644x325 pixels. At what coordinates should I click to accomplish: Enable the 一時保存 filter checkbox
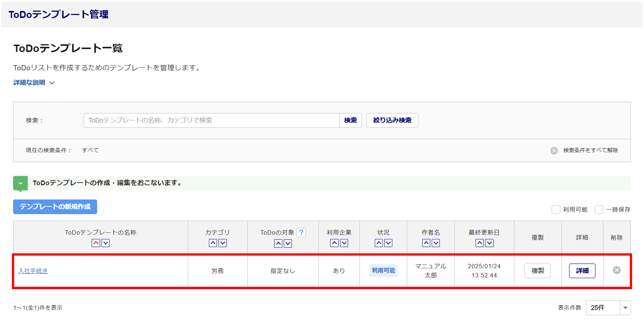point(599,209)
